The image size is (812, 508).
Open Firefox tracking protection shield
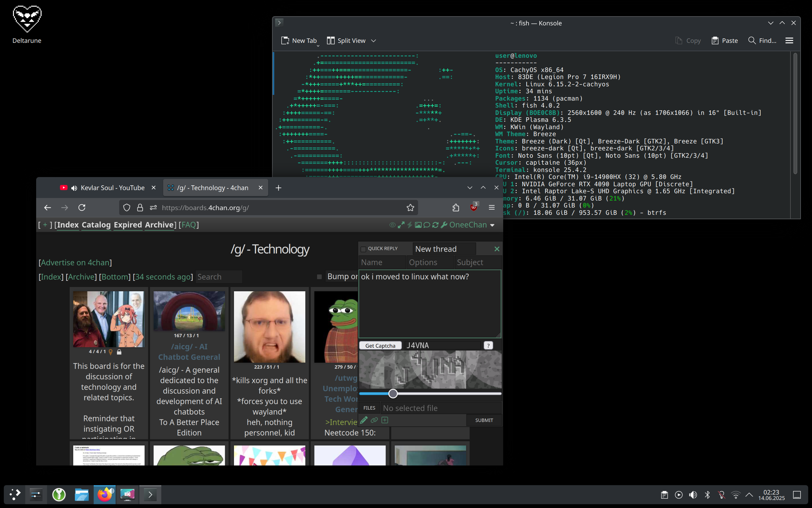pos(127,208)
